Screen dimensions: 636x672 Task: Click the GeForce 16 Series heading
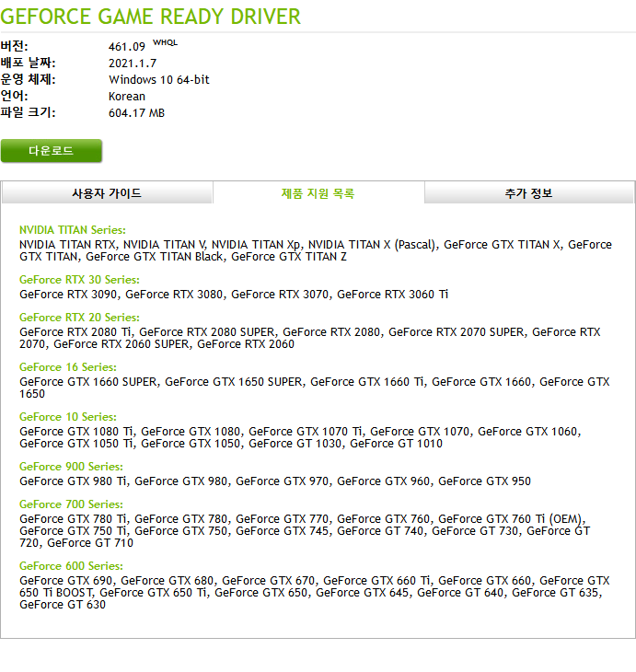point(68,367)
